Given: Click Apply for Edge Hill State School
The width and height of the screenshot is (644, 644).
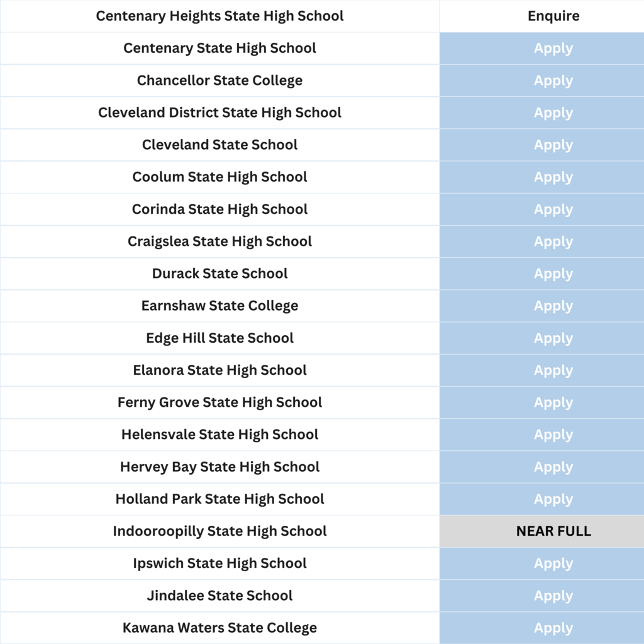Looking at the screenshot, I should click(x=553, y=338).
